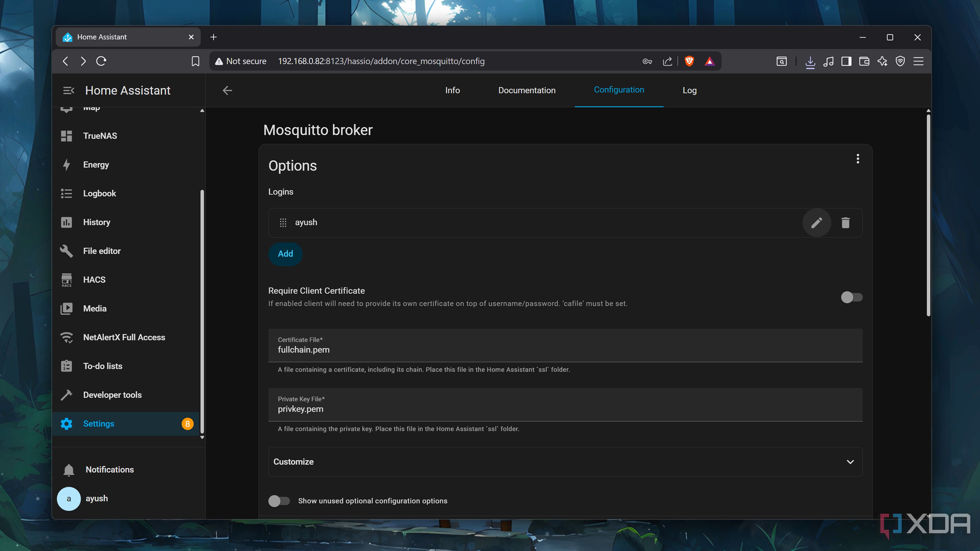Open a new browser tab
The height and width of the screenshot is (551, 980).
[213, 37]
